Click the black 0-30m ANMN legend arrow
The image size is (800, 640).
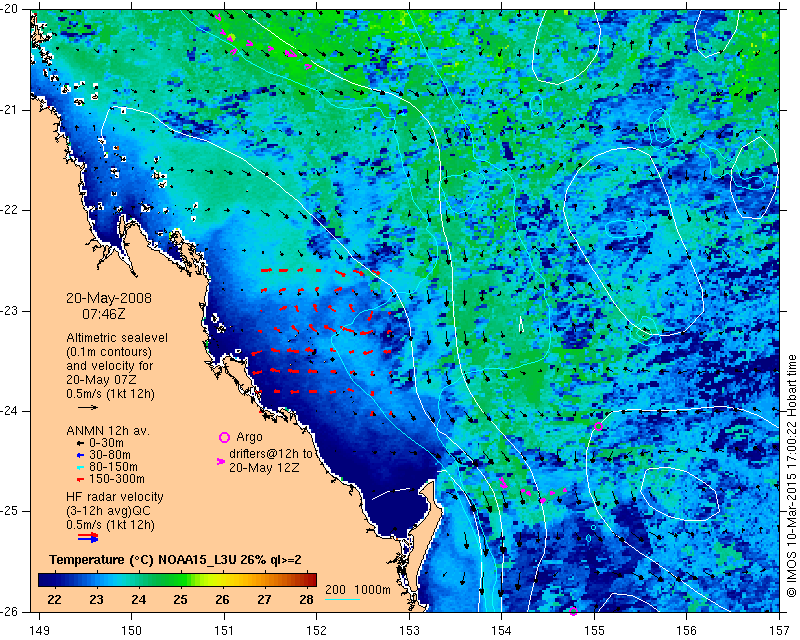point(80,442)
